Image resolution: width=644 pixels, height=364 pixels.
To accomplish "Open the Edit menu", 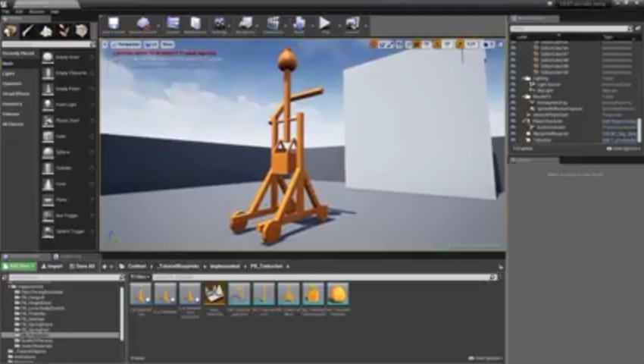I will click(x=19, y=12).
